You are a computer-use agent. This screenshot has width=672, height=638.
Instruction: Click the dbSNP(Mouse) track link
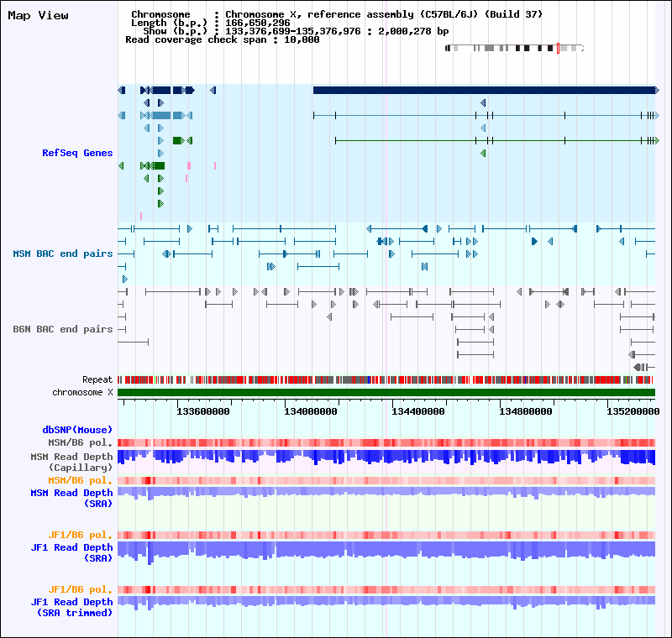point(77,430)
